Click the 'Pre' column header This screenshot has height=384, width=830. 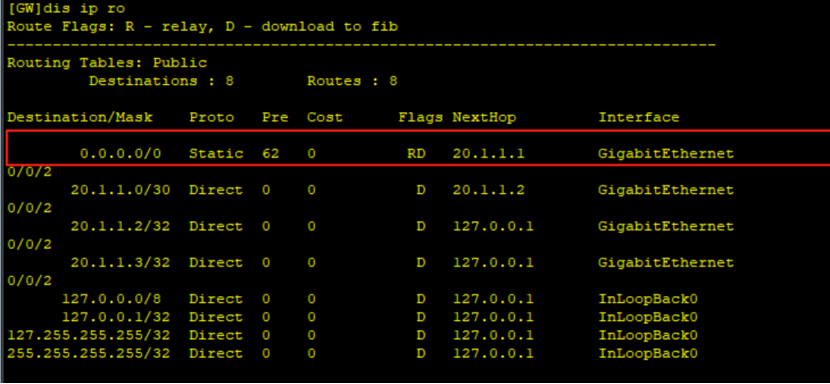[275, 117]
